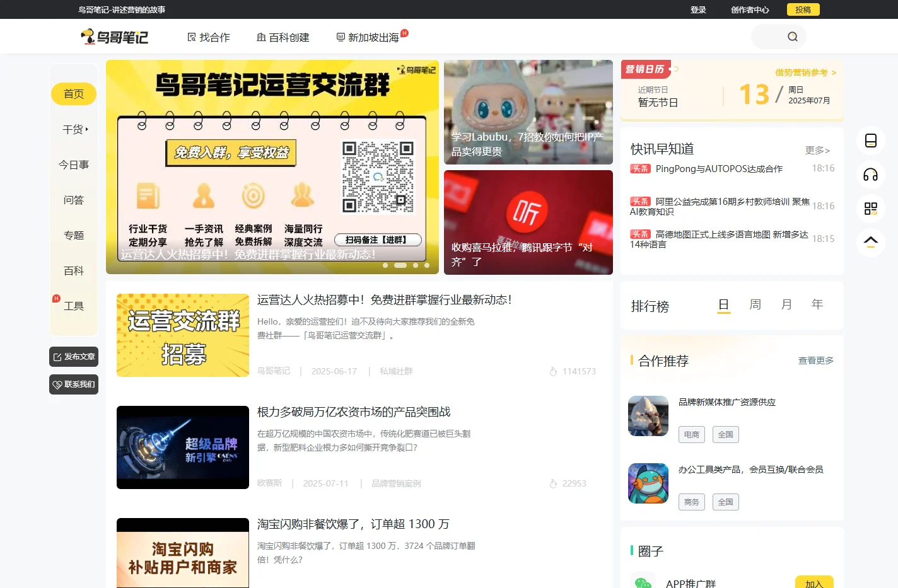Click the flame icon beside 1141573
This screenshot has height=588, width=898.
coord(553,371)
